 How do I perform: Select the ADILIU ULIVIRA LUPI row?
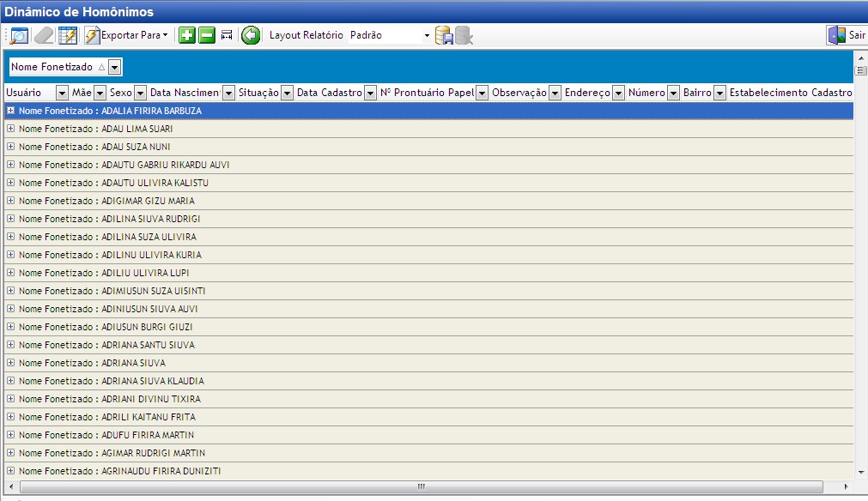[428, 273]
